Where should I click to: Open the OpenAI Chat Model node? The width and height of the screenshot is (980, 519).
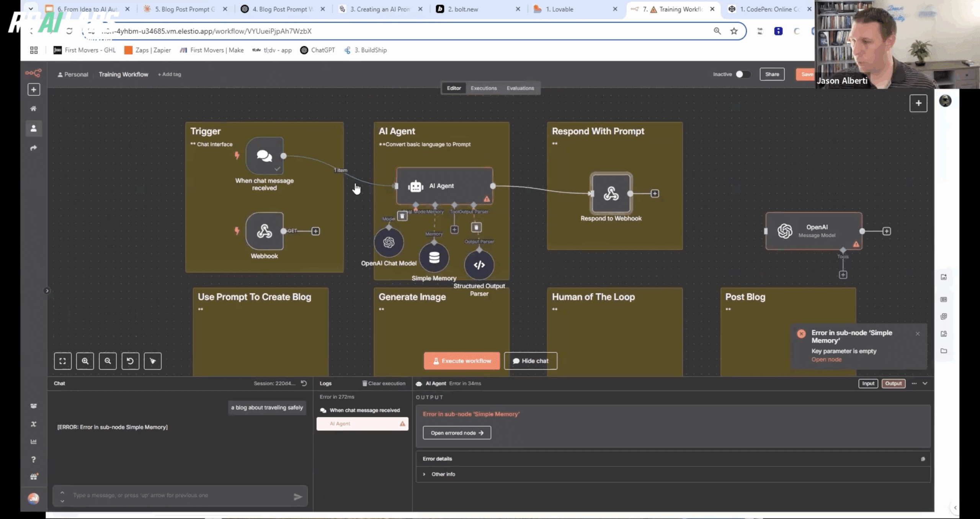pyautogui.click(x=389, y=242)
